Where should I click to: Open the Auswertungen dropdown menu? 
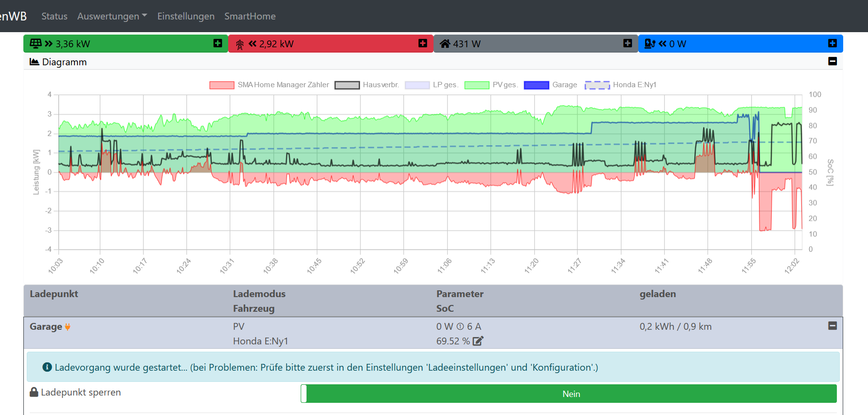[112, 16]
